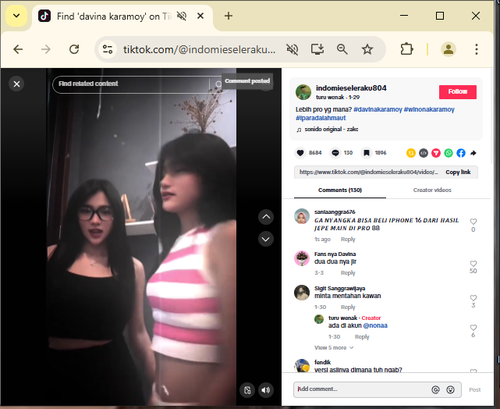Open site information icon in address bar

(x=107, y=49)
